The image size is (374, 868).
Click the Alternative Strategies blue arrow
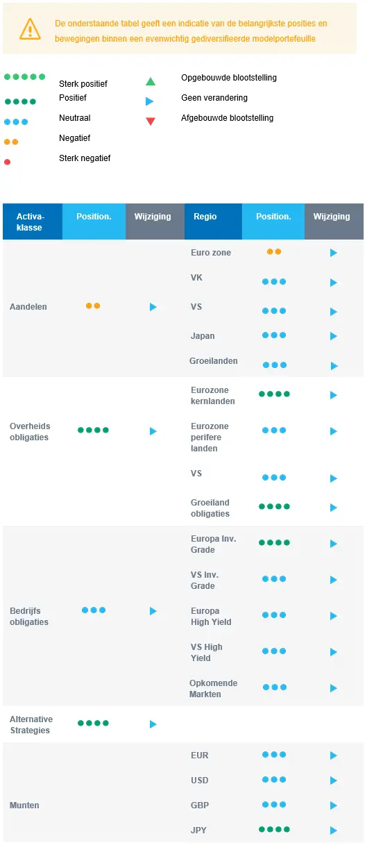pyautogui.click(x=153, y=724)
